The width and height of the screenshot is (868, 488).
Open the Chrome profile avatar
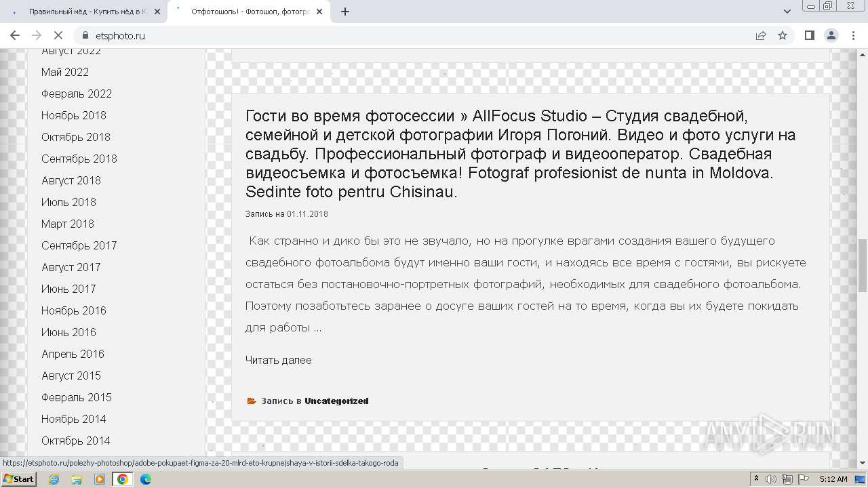pos(831,35)
